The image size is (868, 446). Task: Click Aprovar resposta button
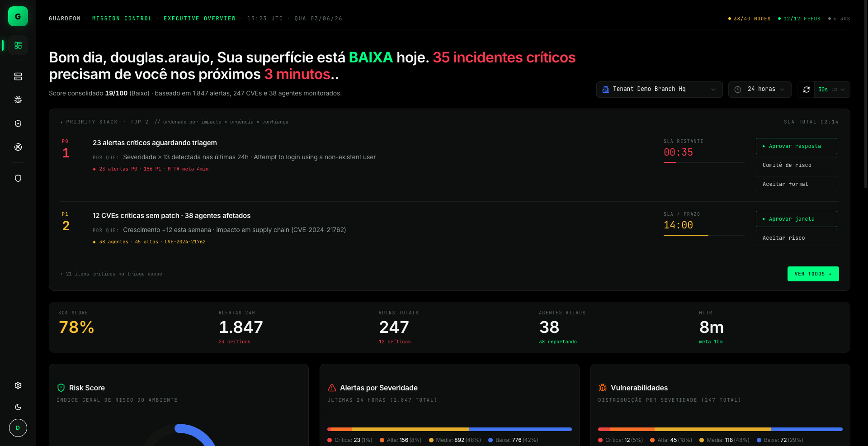click(796, 146)
